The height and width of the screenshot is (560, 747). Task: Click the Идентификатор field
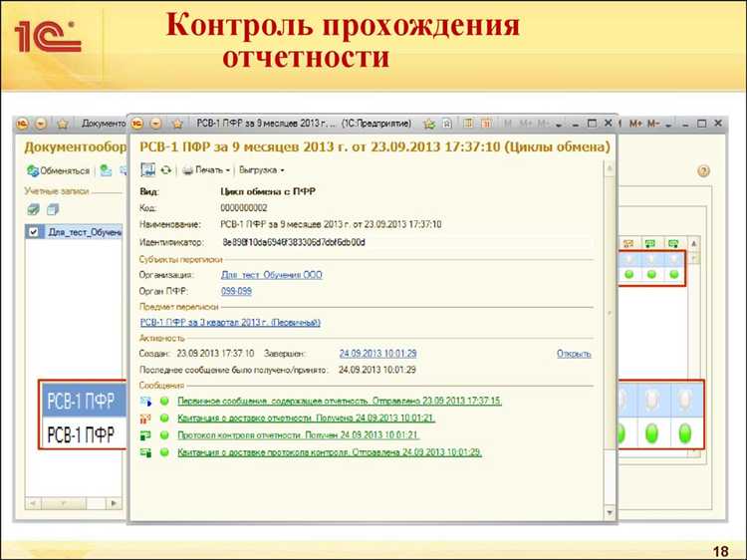407,242
